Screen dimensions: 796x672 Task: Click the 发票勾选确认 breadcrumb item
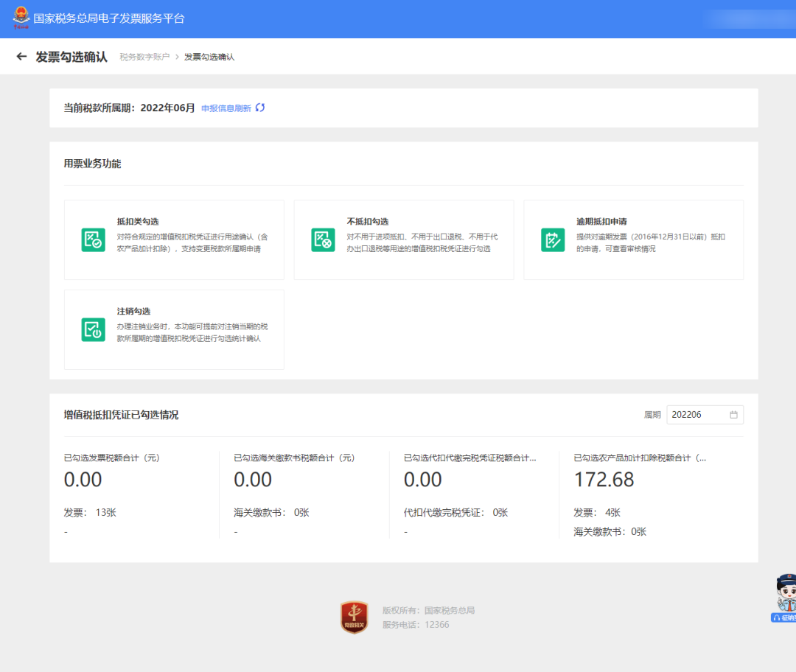[x=209, y=57]
